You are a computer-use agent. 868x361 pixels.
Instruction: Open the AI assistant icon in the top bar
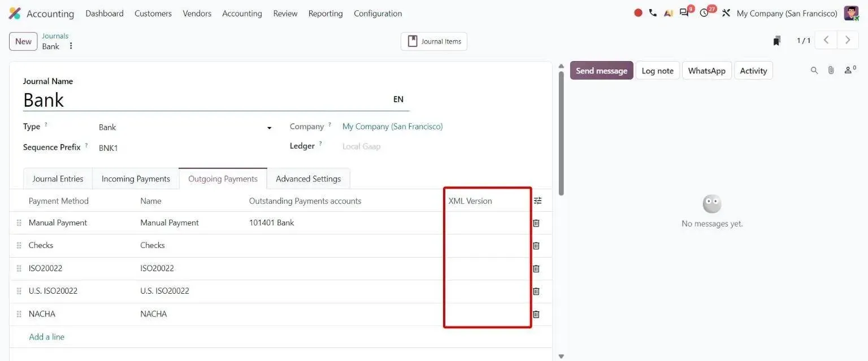pos(668,13)
